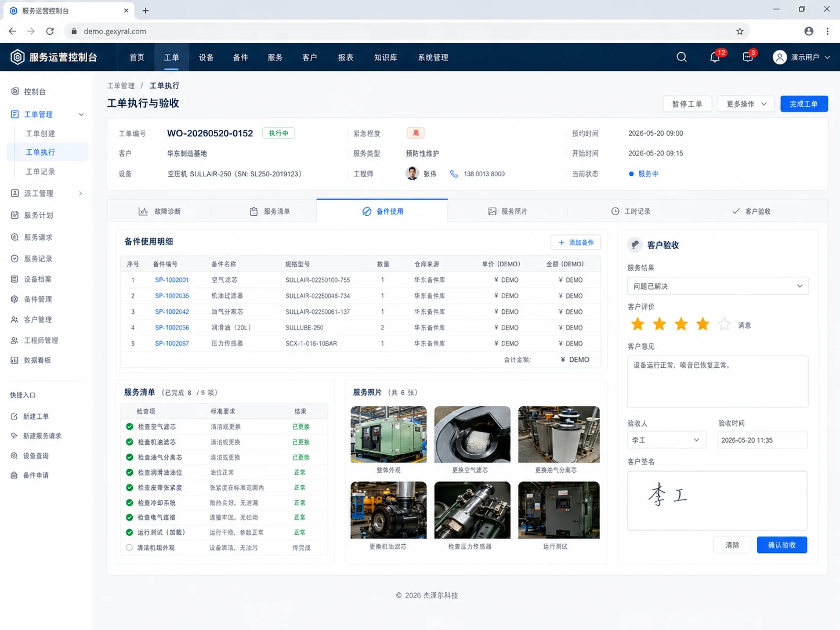Open the 验收人 dropdown
Viewport: 840px width, 630px height.
[667, 440]
